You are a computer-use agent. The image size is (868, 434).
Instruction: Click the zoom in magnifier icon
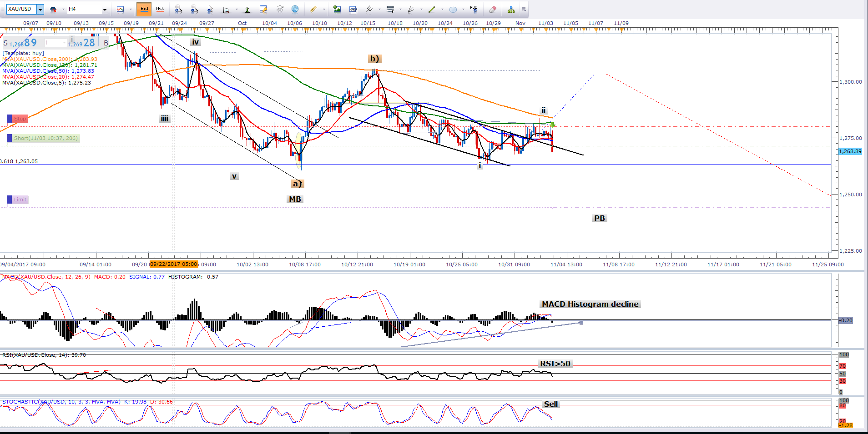178,9
